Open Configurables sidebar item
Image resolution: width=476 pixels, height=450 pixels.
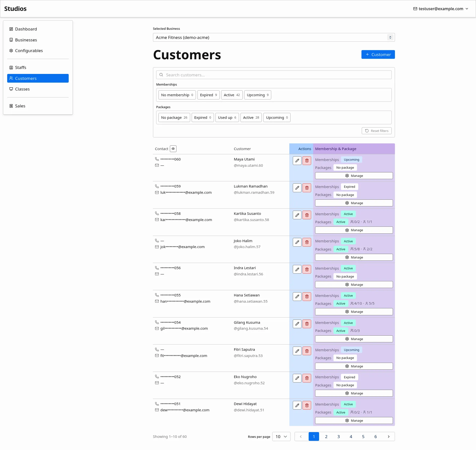pyautogui.click(x=38, y=51)
